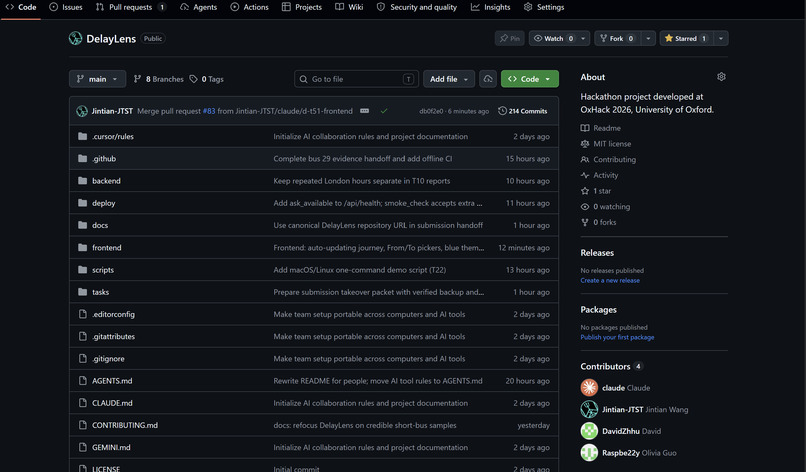This screenshot has width=806, height=472.
Task: Open repository Settings tab
Action: coord(544,7)
